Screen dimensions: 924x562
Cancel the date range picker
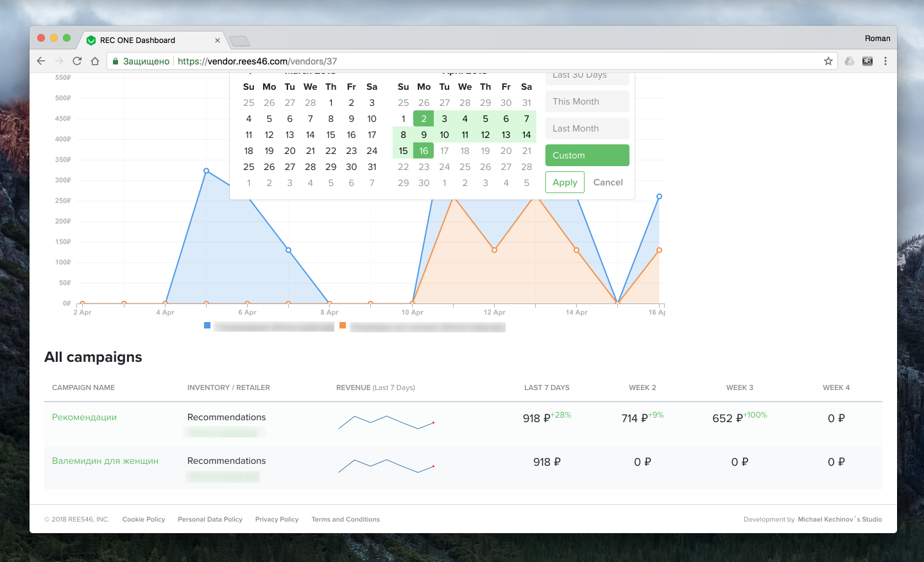tap(608, 182)
